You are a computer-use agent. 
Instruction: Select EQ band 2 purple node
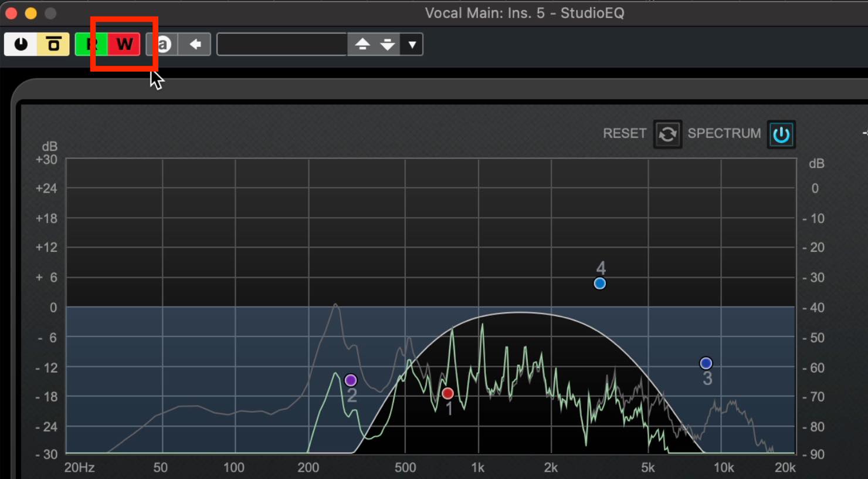coord(351,380)
